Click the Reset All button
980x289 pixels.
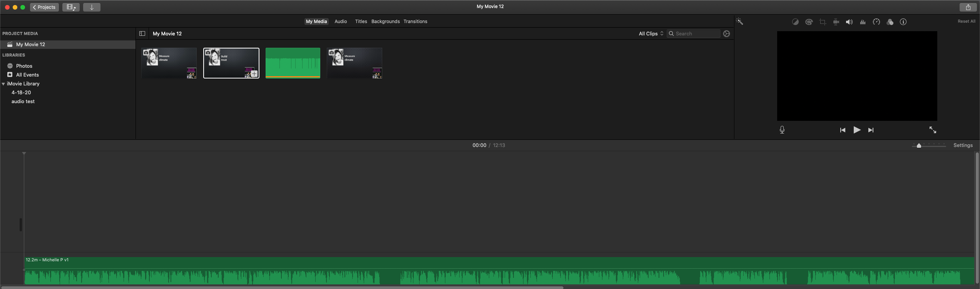pos(967,22)
